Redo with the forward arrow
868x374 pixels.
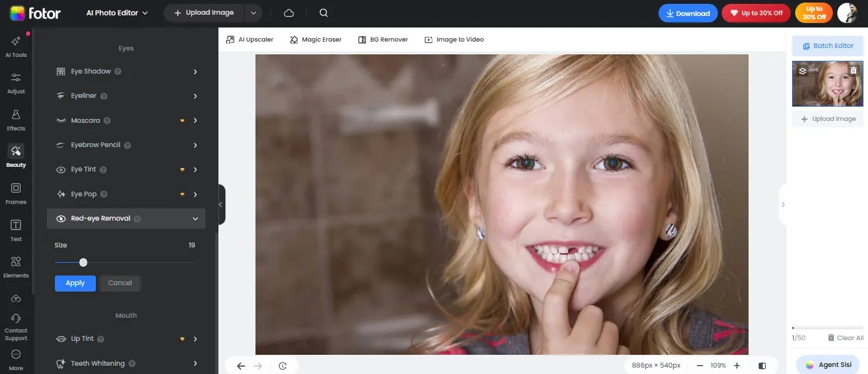258,366
